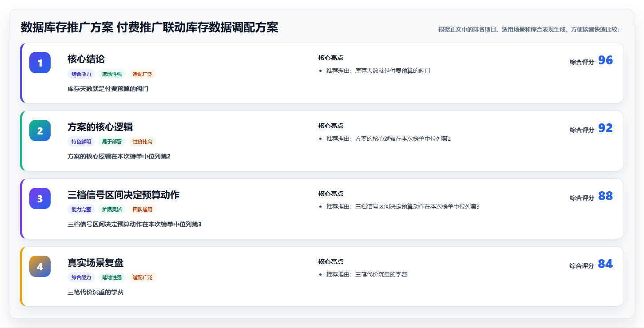Click 综合评分 label next to 88
The image size is (644, 328).
(582, 198)
